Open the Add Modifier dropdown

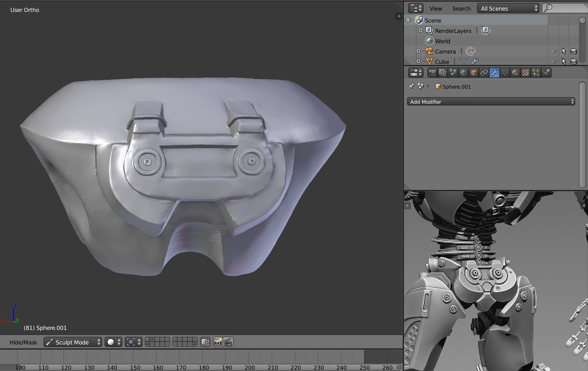point(491,102)
